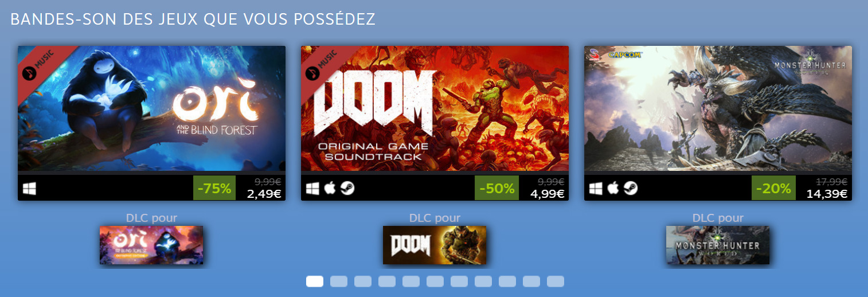The height and width of the screenshot is (297, 868).
Task: Click Windows icon under Monster Hunter World
Action: pyautogui.click(x=596, y=189)
